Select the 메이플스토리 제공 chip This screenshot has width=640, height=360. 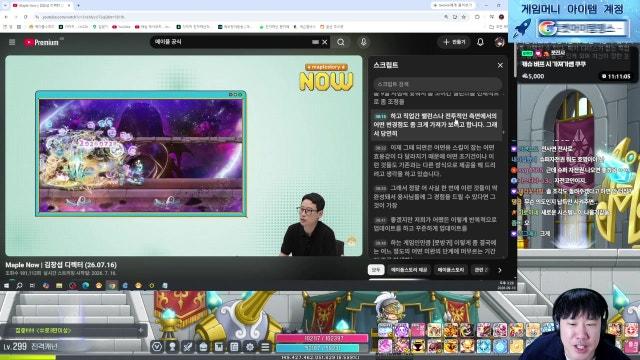pyautogui.click(x=409, y=270)
